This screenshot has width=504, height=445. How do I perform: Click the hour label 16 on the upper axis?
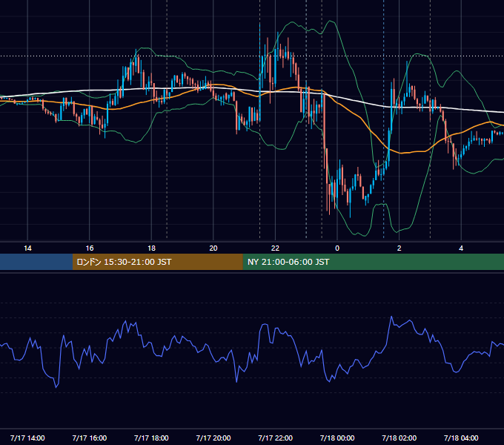90,248
